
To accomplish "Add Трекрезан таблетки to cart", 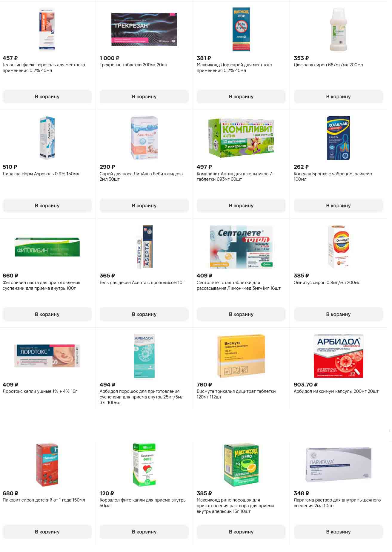I will (144, 96).
